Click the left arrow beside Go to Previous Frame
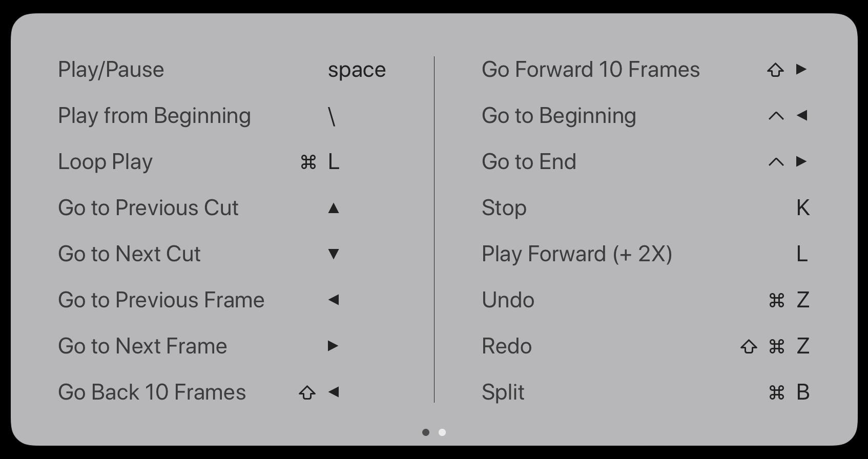Image resolution: width=868 pixels, height=459 pixels. click(334, 300)
